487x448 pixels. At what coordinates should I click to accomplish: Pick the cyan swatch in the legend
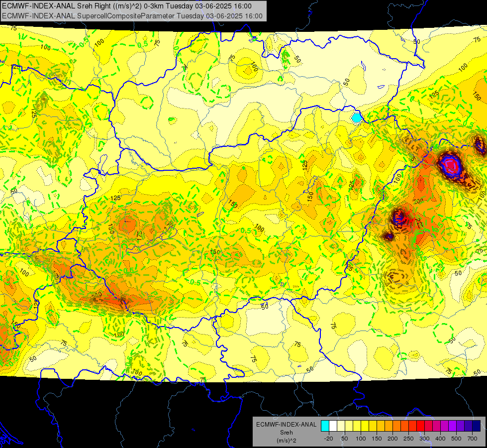point(325,426)
